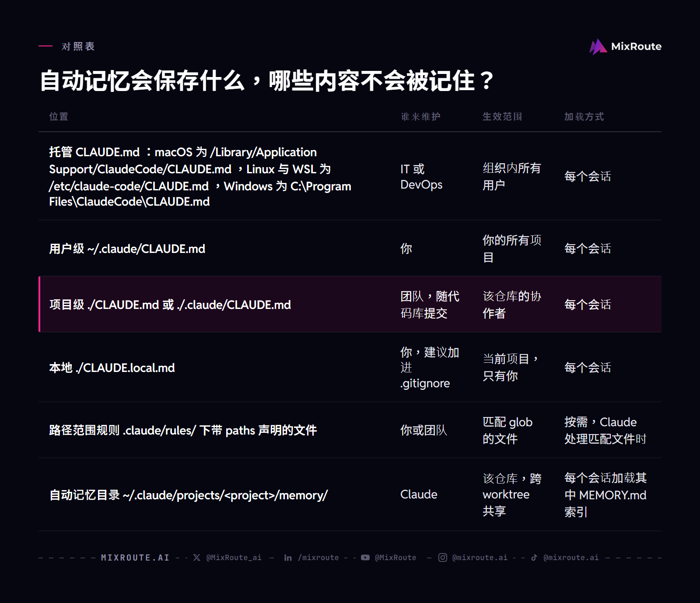The width and height of the screenshot is (700, 603).
Task: Click the 谁来维护 column header
Action: tap(421, 116)
